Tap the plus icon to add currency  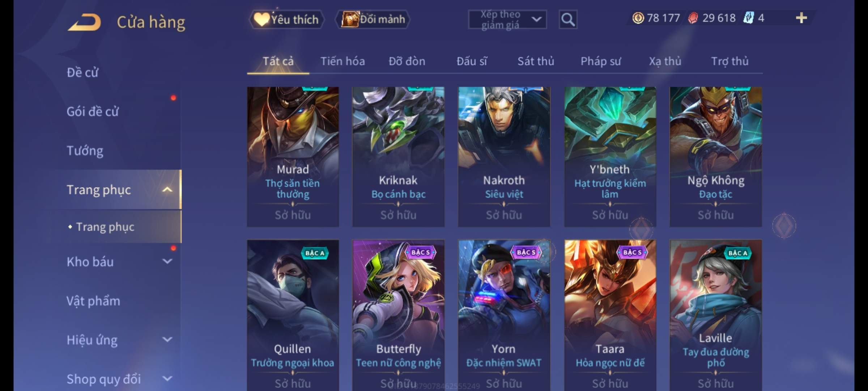[801, 18]
